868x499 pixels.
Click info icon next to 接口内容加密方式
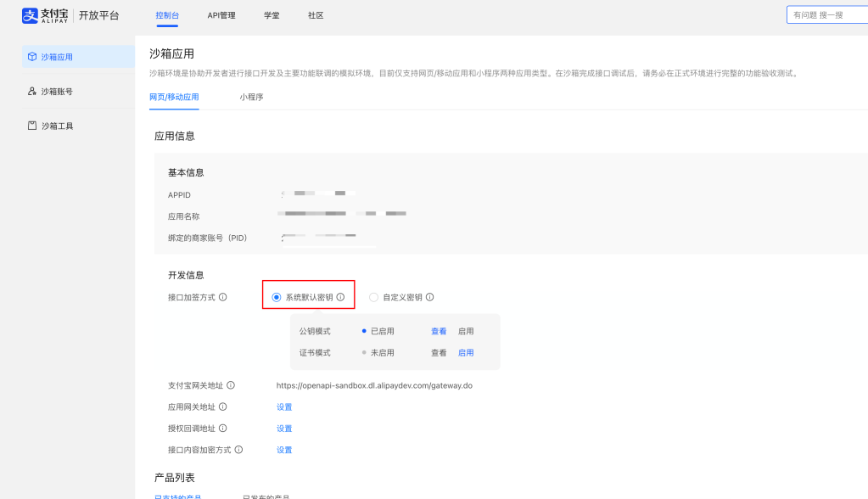[x=238, y=450]
